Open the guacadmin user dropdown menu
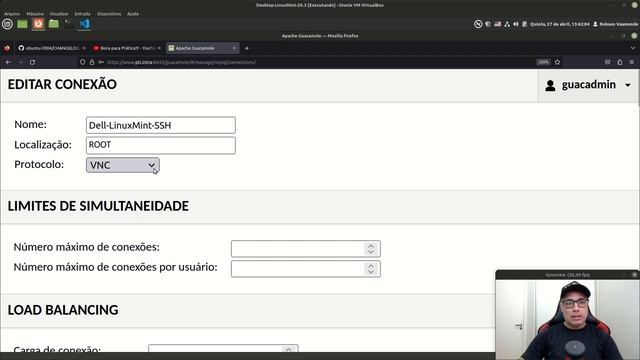The image size is (640, 360). click(x=589, y=85)
